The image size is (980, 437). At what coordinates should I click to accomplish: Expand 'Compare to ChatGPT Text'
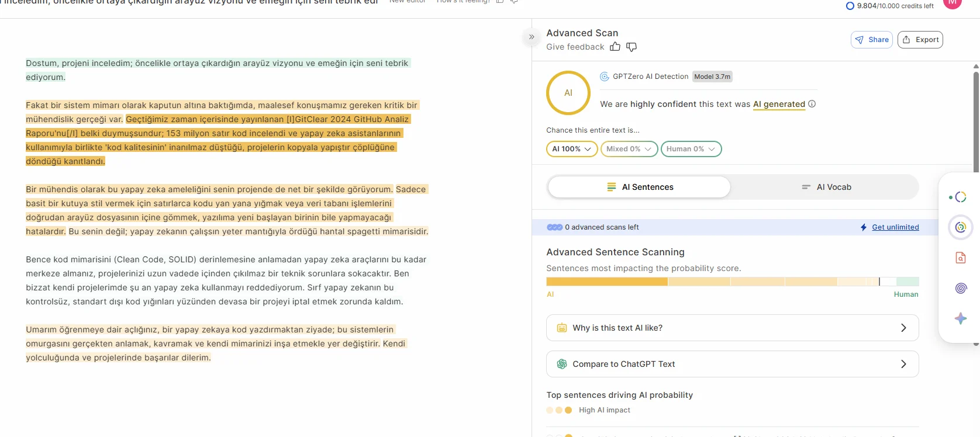(733, 364)
